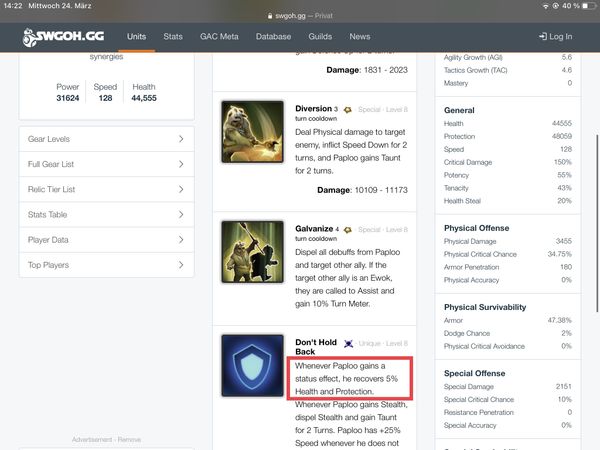Expand Stats Table chevron
This screenshot has height=450, width=600.
coord(181,215)
